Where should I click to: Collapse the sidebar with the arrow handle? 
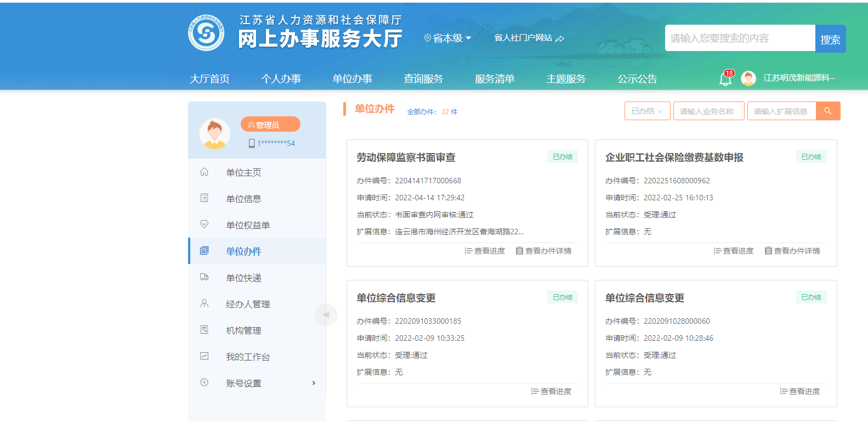[326, 314]
